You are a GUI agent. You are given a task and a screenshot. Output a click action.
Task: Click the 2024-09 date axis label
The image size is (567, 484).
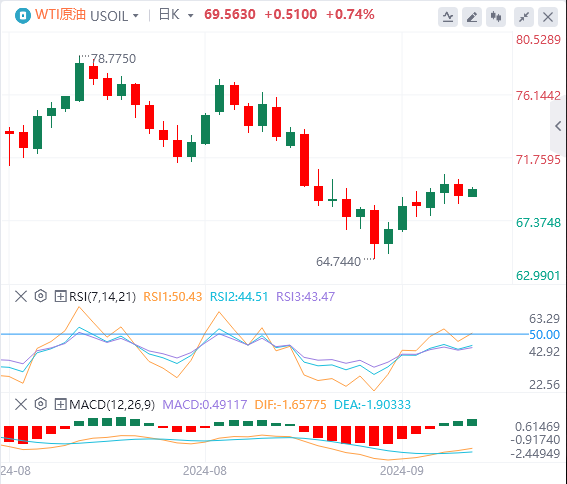pyautogui.click(x=401, y=471)
